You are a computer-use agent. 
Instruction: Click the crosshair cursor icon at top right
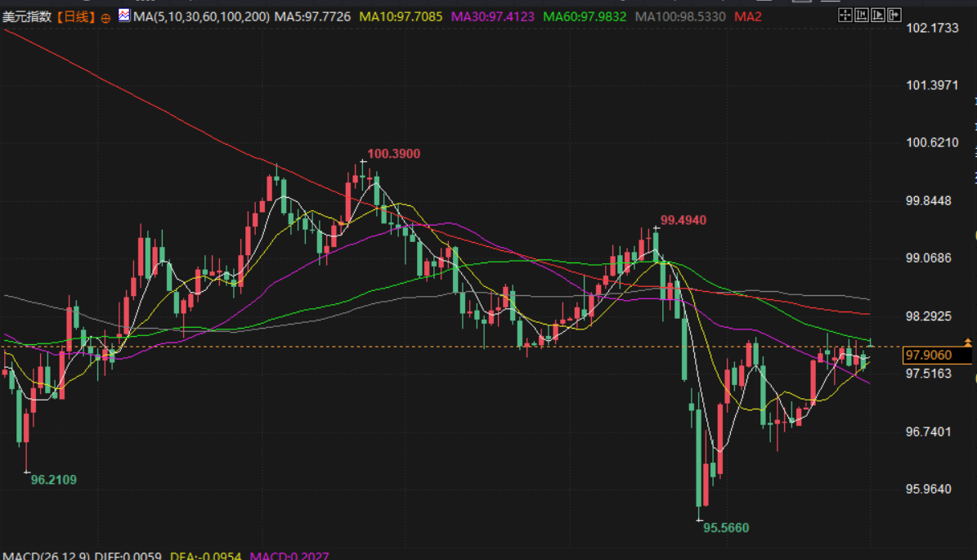(x=845, y=15)
